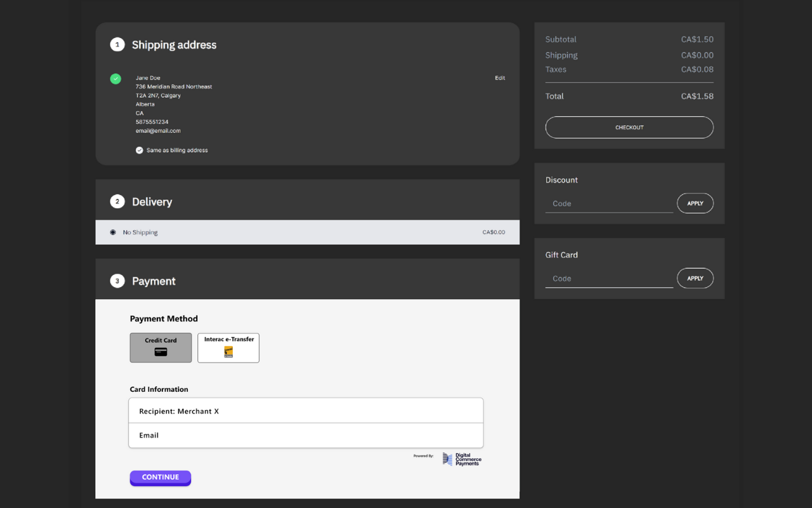Click the CA$0.00 delivery price
Viewport: 812px width, 508px height.
[494, 232]
